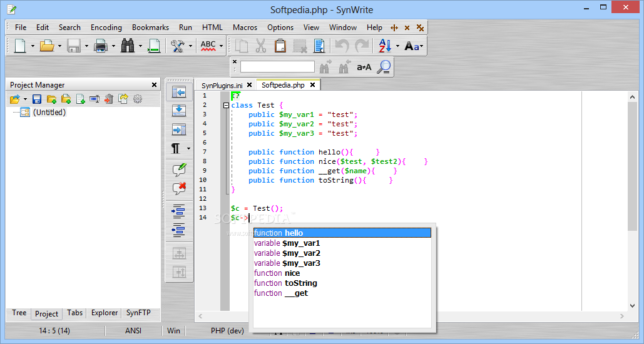Expand the pilcrow non-printable dropdown arrow
Screen dimensions: 644x344
coord(188,149)
